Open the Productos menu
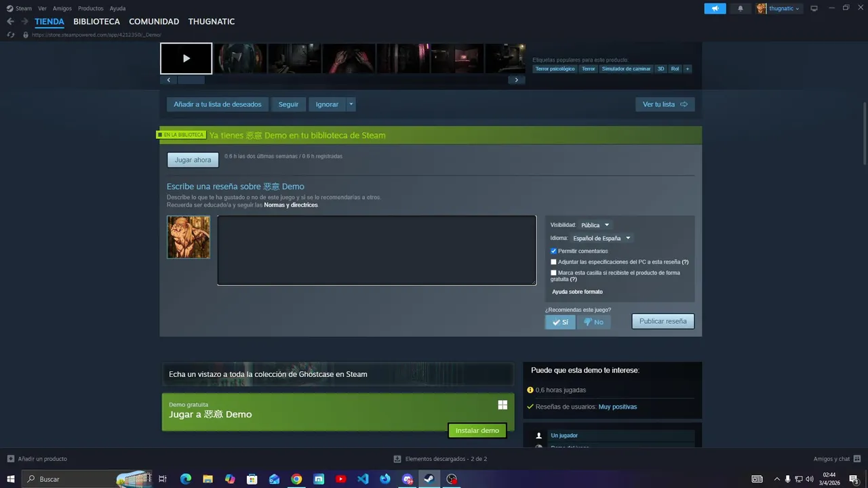The height and width of the screenshot is (488, 868). click(91, 8)
